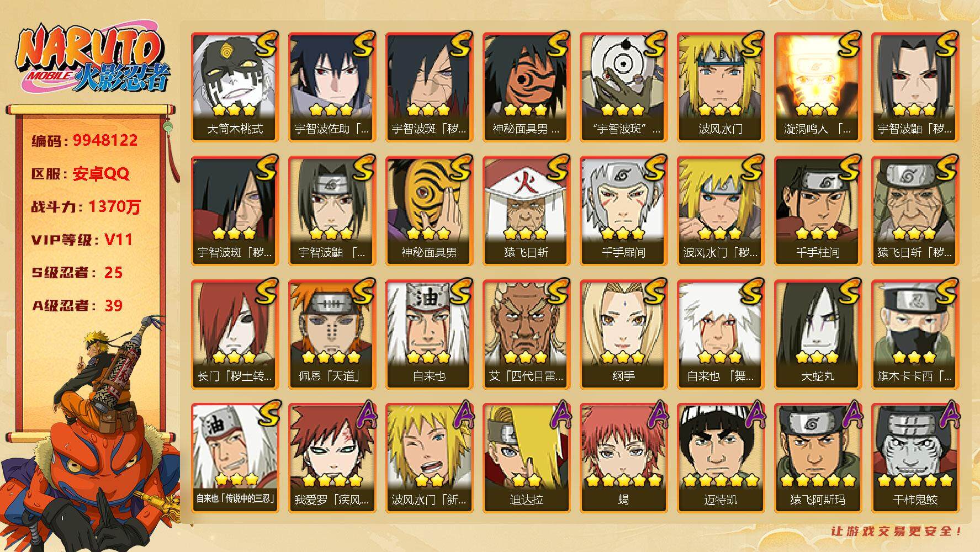Click the A rank badge on 迪达拉

click(x=560, y=415)
